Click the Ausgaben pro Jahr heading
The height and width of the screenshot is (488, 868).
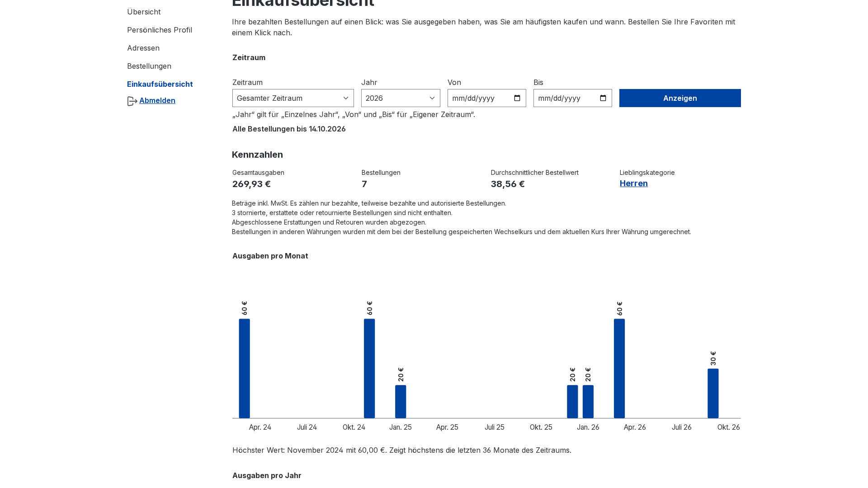267,475
